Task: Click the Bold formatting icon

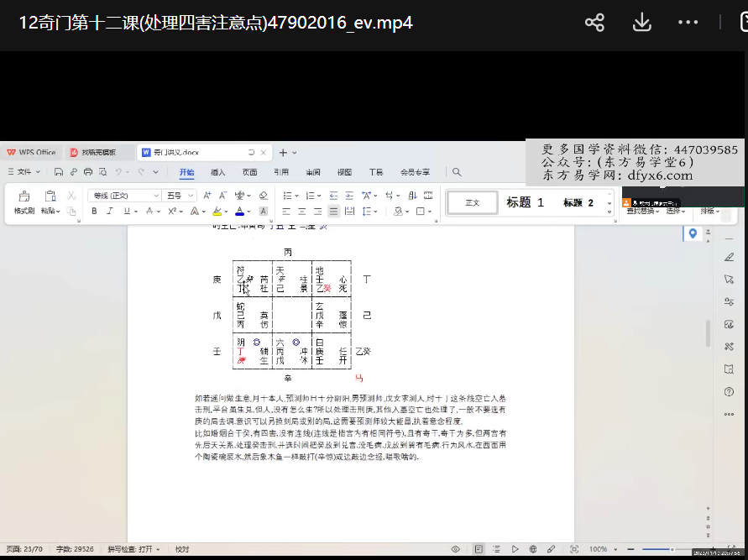Action: pyautogui.click(x=94, y=212)
